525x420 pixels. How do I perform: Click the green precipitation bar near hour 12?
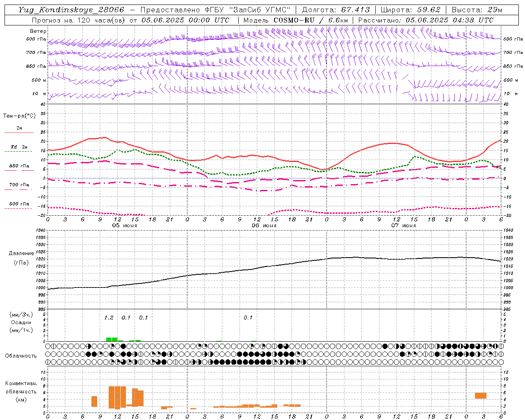[112, 340]
